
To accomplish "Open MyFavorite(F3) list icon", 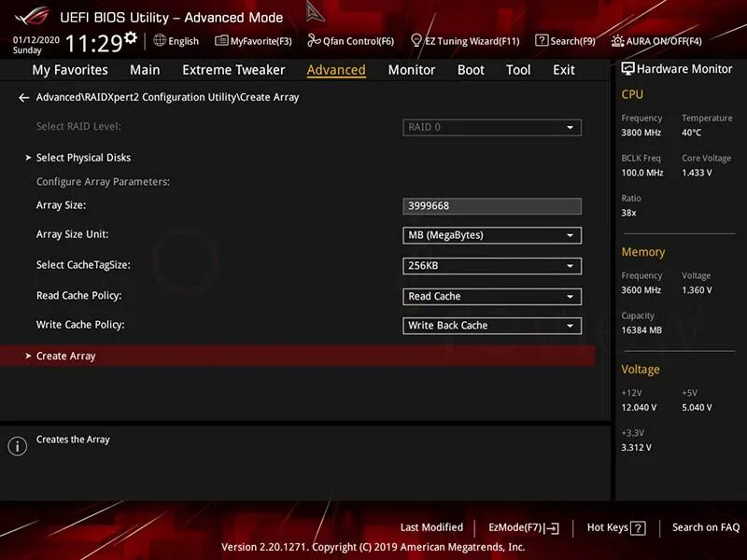I will coord(221,40).
